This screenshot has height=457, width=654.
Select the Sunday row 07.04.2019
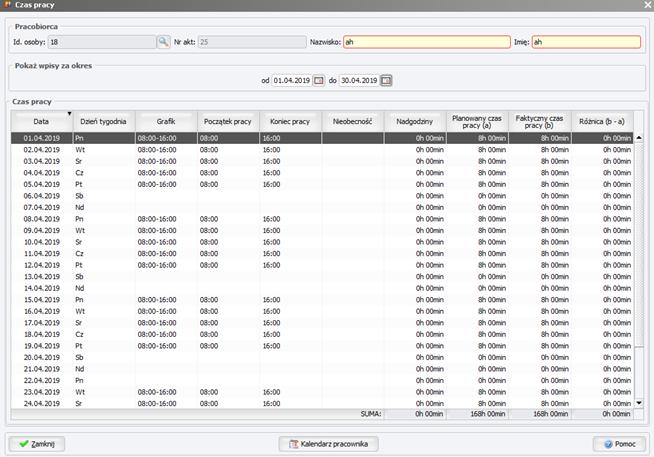tap(322, 207)
